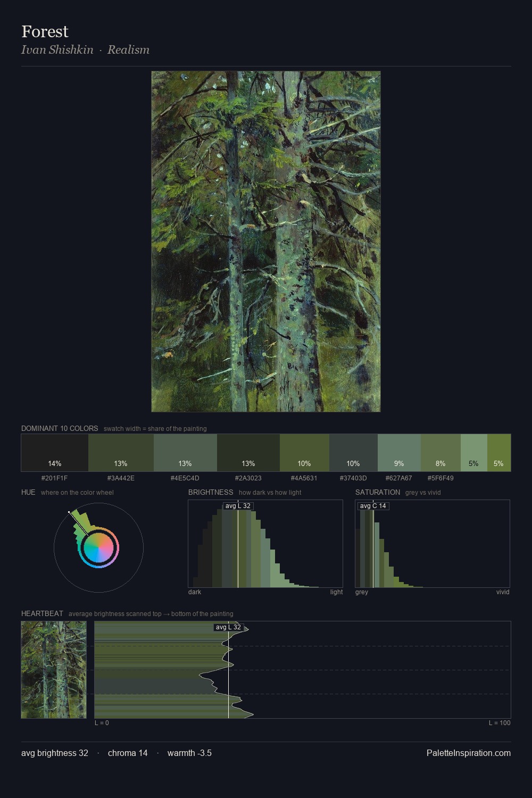Screen dimensions: 532x798
Task: Click the '9%' swatch percentage
Action: tap(399, 463)
